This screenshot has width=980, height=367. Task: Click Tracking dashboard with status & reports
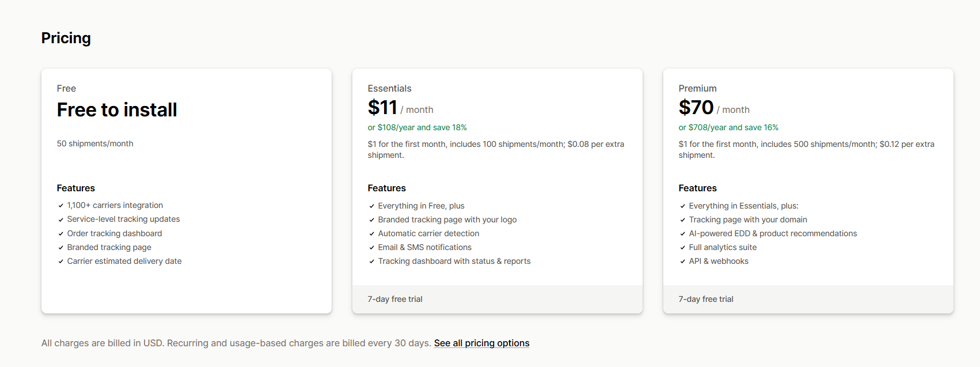(454, 261)
